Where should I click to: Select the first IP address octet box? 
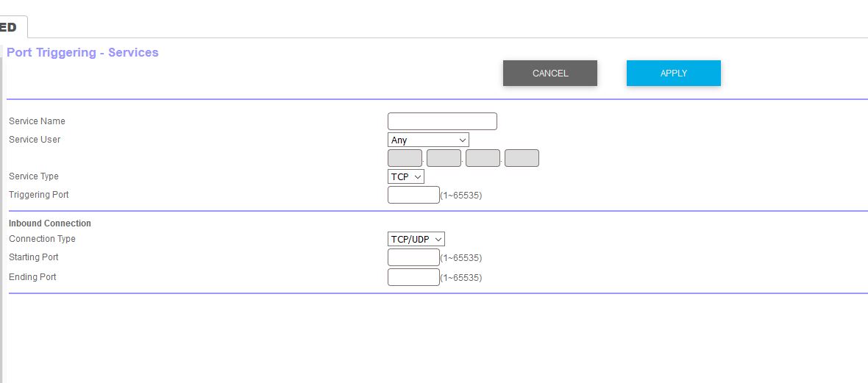coord(405,158)
